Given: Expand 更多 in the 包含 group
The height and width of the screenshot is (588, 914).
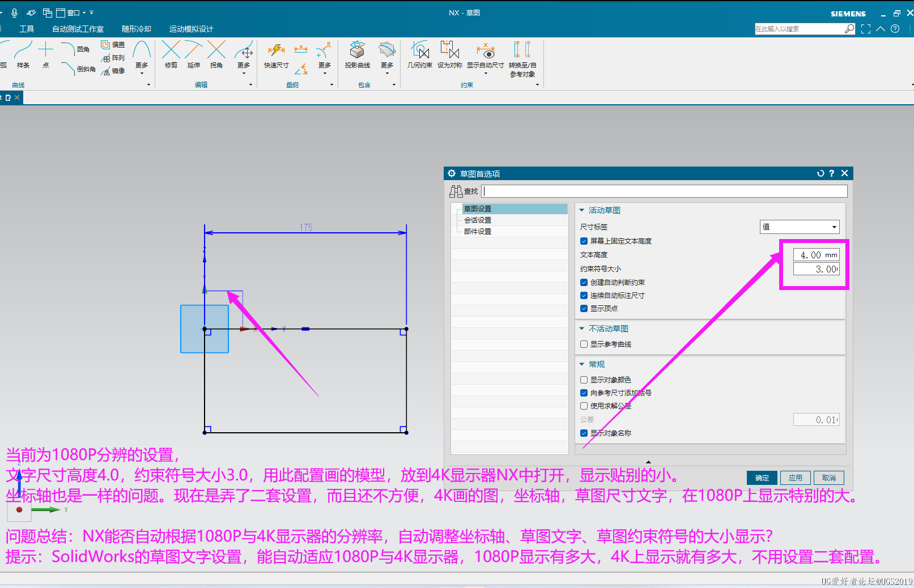Looking at the screenshot, I should point(387,57).
